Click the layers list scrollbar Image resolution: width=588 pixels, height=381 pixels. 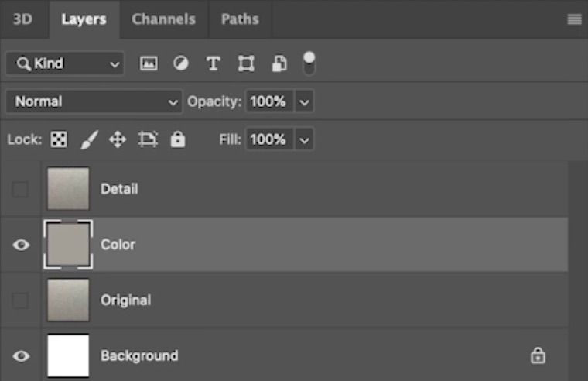577,270
